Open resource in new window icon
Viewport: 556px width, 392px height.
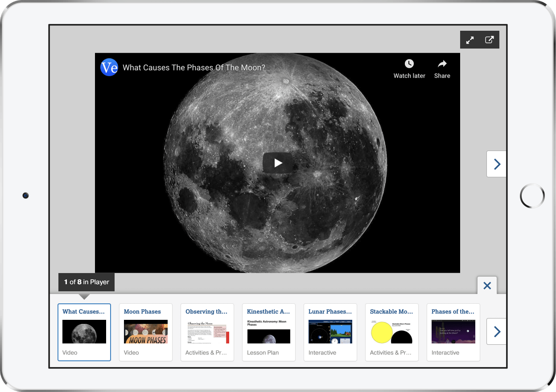pyautogui.click(x=489, y=40)
